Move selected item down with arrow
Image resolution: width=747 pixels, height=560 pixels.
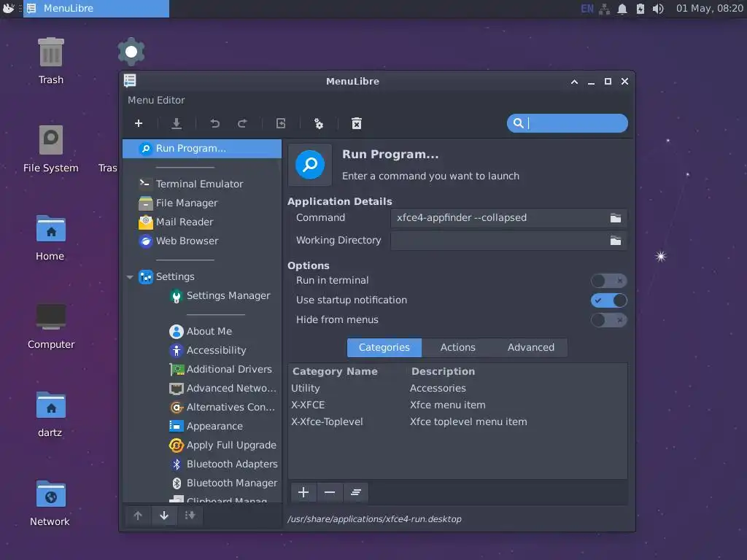pyautogui.click(x=164, y=516)
